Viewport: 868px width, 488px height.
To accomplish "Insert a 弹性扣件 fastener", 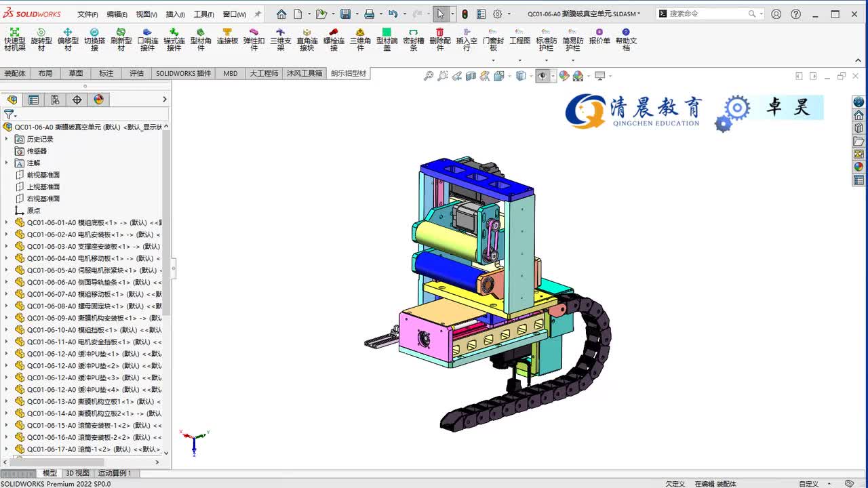I will click(x=254, y=40).
